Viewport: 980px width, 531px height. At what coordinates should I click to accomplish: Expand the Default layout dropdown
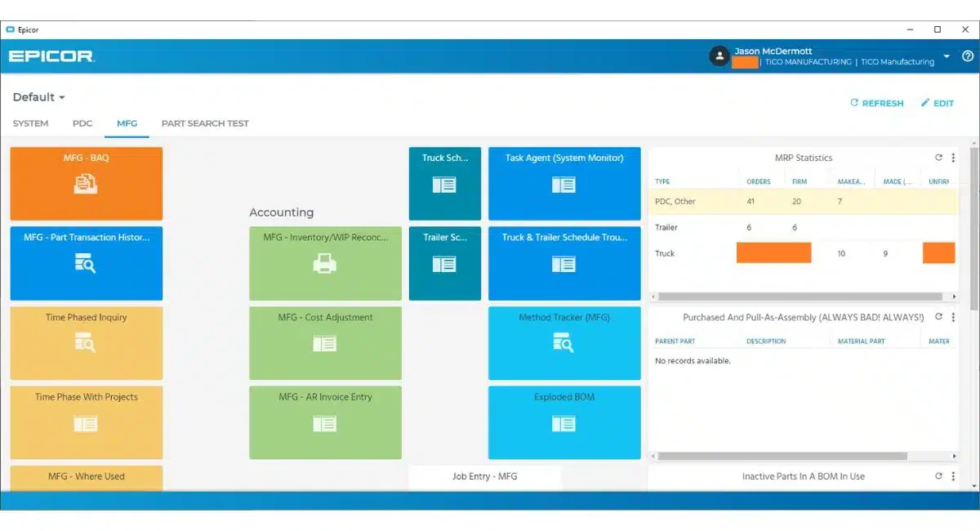(x=39, y=97)
